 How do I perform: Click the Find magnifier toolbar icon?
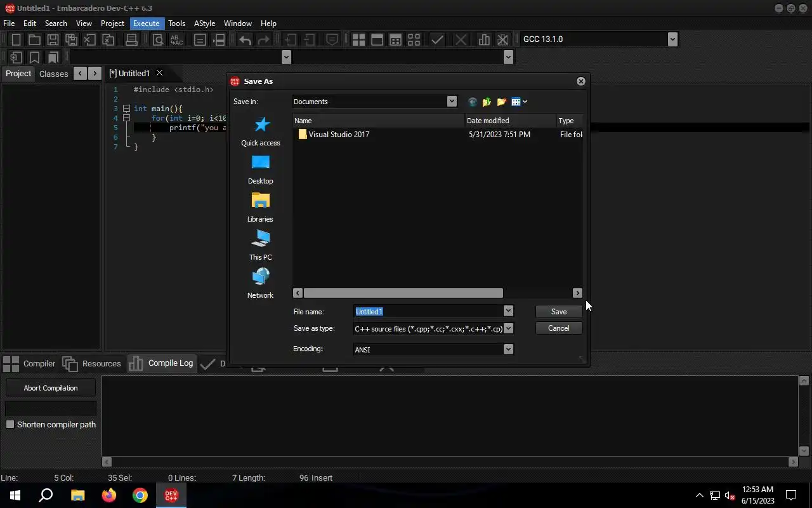tap(158, 39)
